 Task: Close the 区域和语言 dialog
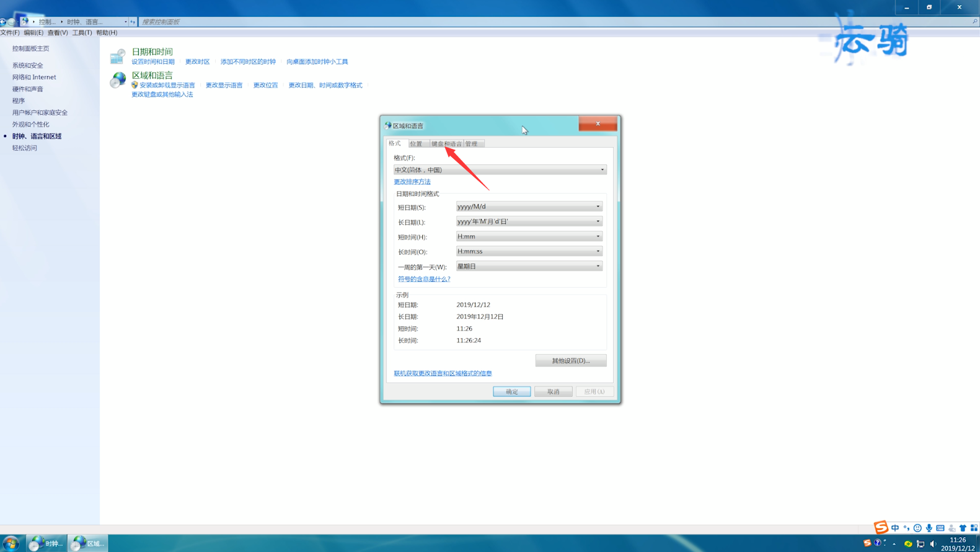click(598, 123)
